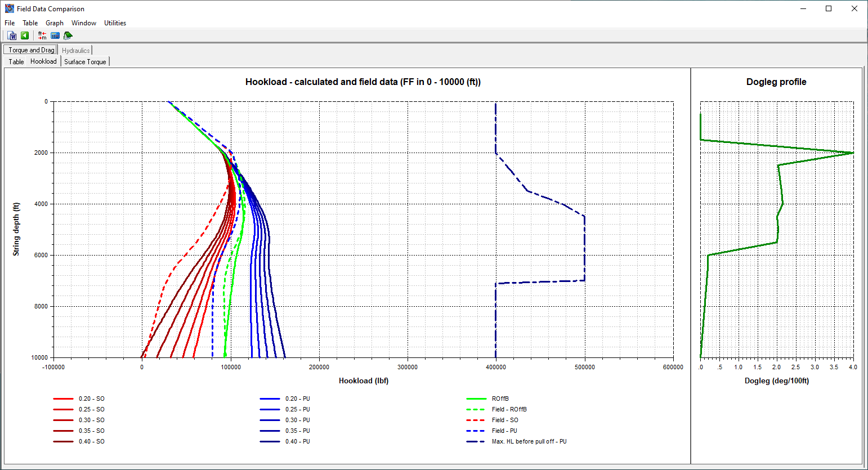Open the Graph menu
The image size is (868, 470).
[55, 23]
